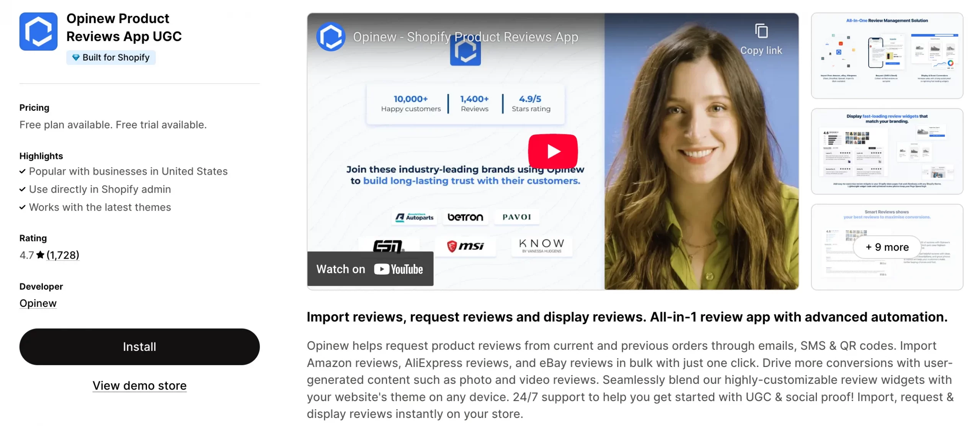
Task: Click 'Use directly in Shopify admin' highlight
Action: coord(100,189)
